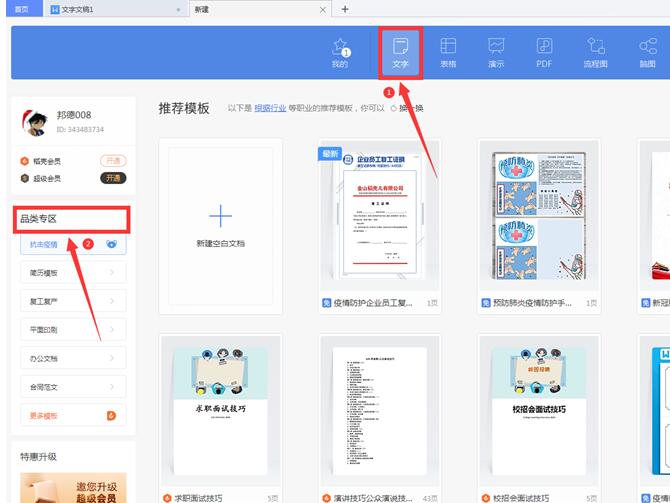The image size is (670, 503).
Task: Click the blue plus sign for 新建空白文档
Action: (x=220, y=216)
